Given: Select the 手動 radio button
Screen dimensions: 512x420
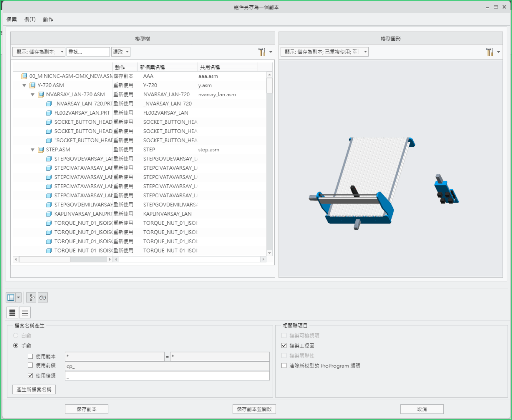Looking at the screenshot, I should (16, 345).
